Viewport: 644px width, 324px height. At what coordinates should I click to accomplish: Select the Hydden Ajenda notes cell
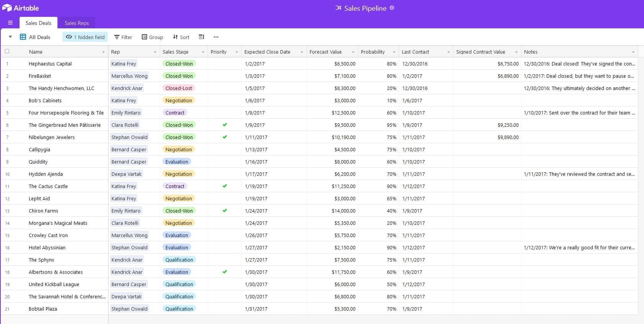click(x=579, y=174)
